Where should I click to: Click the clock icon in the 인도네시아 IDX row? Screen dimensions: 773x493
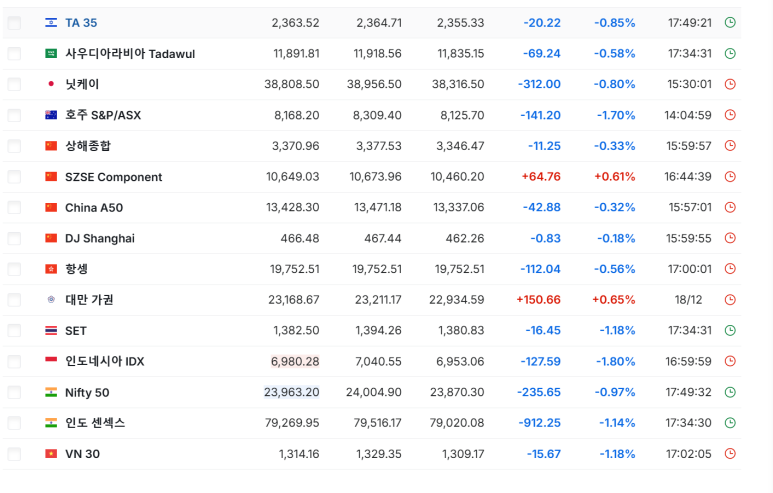point(730,361)
